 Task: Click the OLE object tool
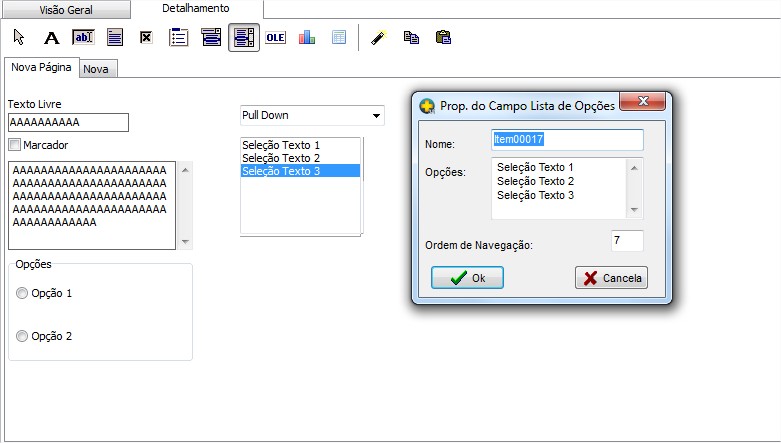coord(275,37)
